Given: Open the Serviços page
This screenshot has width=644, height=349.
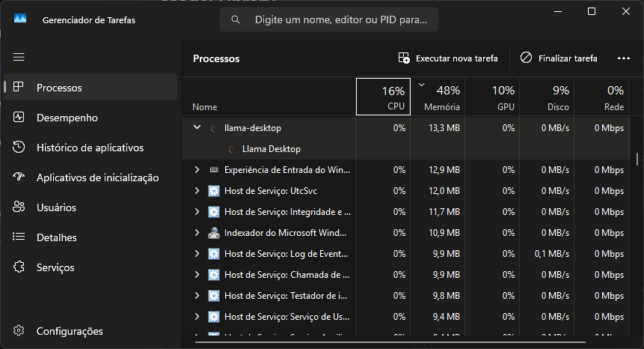Looking at the screenshot, I should tap(91, 267).
